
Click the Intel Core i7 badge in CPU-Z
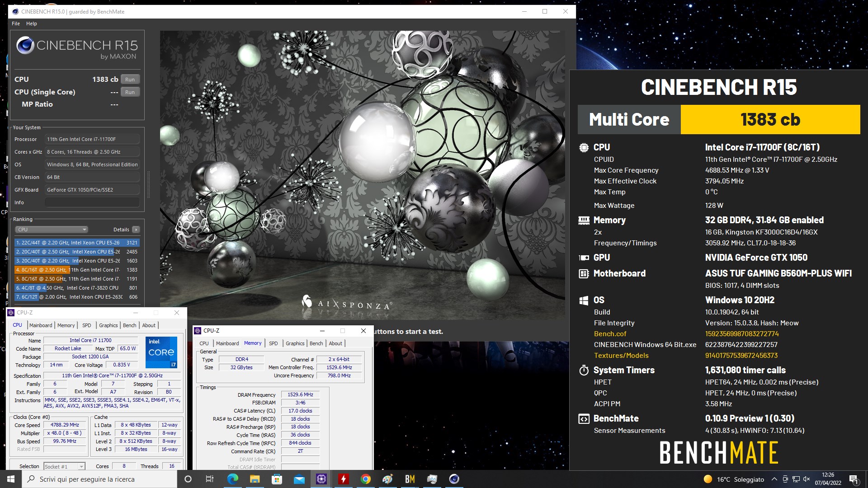point(161,352)
